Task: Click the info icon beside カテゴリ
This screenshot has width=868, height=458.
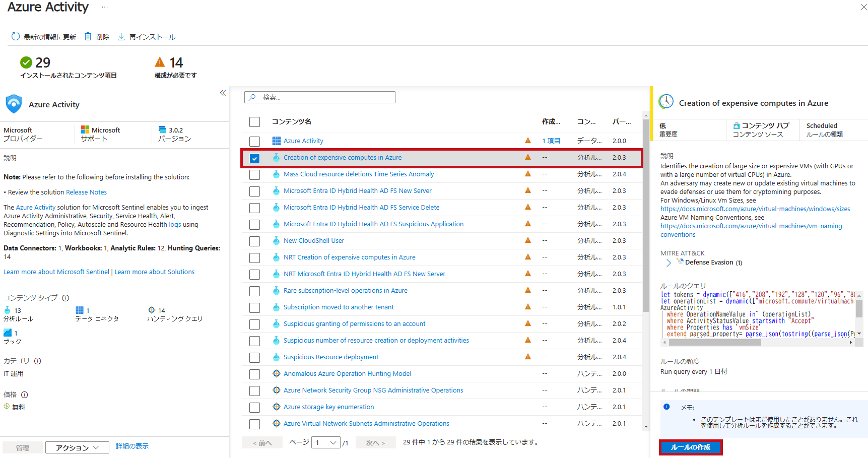Action: click(38, 361)
